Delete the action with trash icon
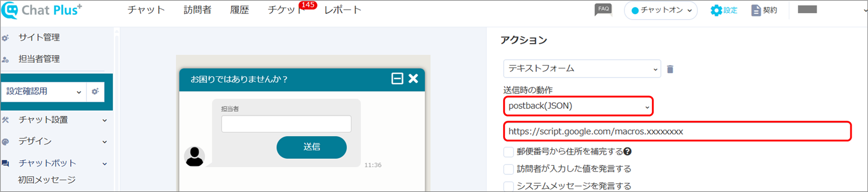The image size is (868, 192). tap(670, 69)
